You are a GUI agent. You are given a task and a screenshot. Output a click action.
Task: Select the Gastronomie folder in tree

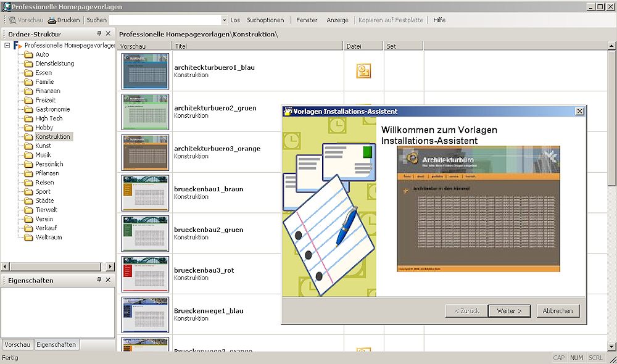52,109
